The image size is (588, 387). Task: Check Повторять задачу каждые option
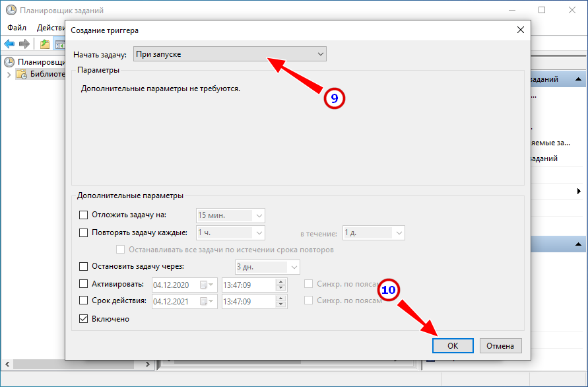point(83,232)
